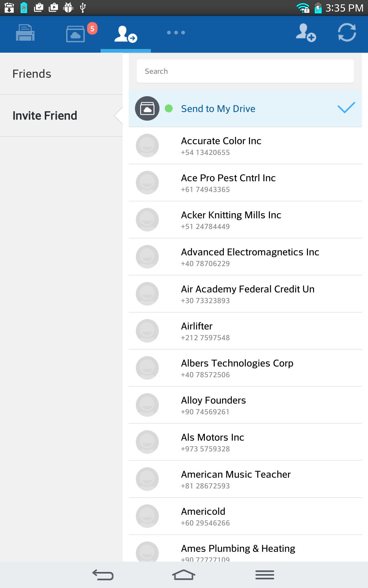Tap the My Drive cloud icon

click(147, 109)
